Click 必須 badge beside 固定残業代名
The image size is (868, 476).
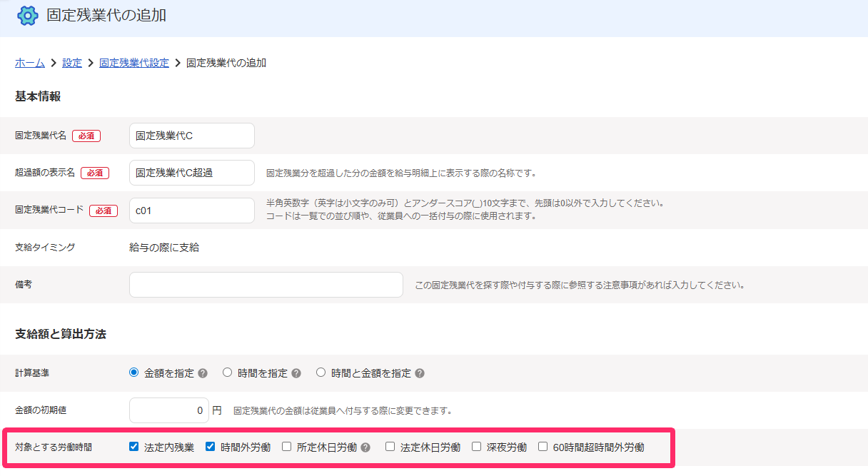86,136
